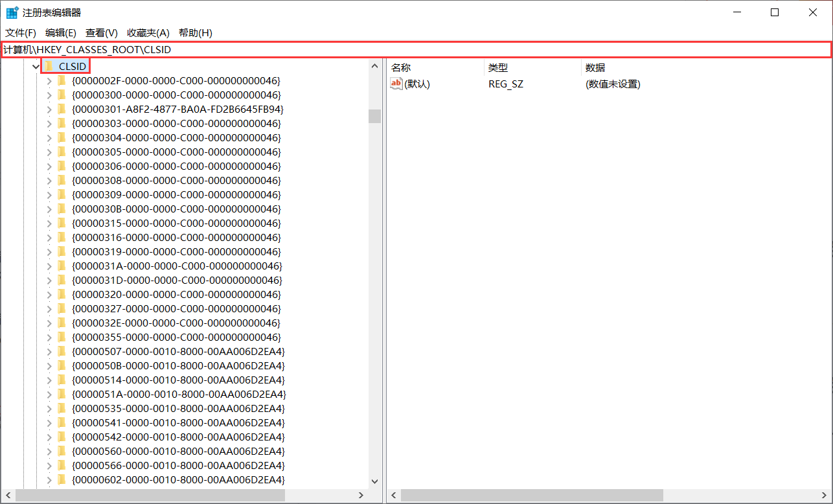
Task: Open the 帮助(H) menu
Action: tap(196, 32)
